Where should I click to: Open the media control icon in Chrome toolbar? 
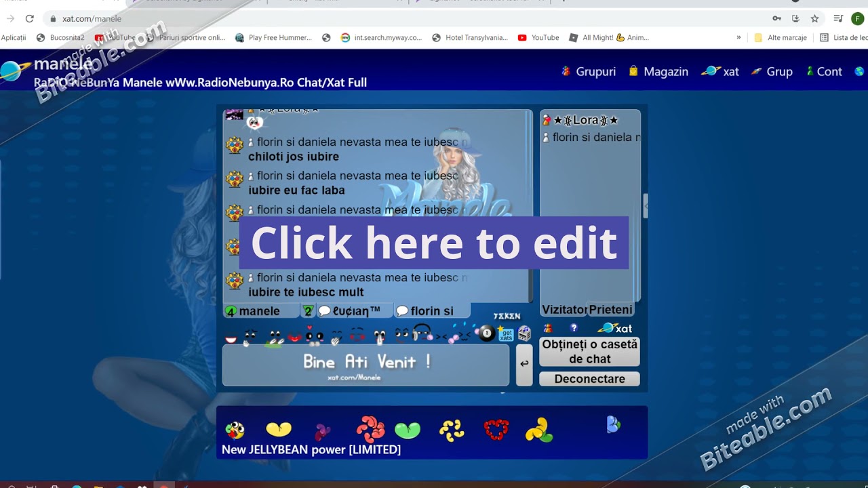pos(839,18)
